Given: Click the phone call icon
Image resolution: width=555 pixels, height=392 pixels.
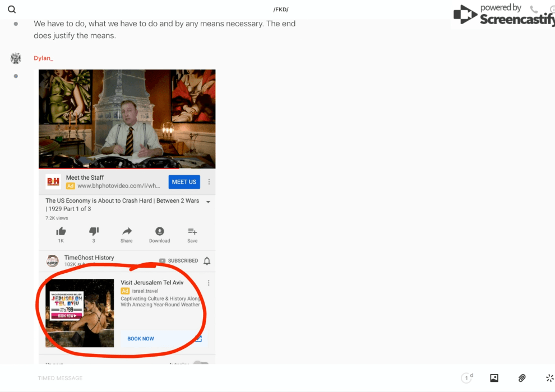Looking at the screenshot, I should tap(534, 10).
